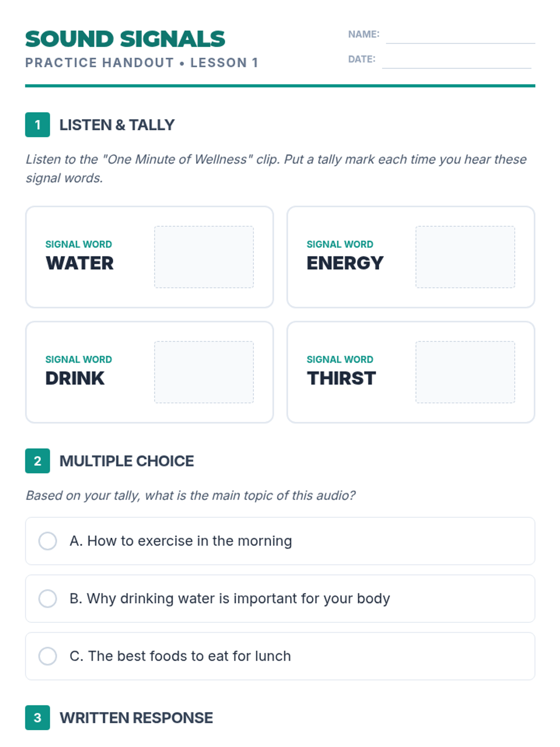This screenshot has height=747, width=560.
Task: Click the section 1 number badge
Action: [x=37, y=125]
